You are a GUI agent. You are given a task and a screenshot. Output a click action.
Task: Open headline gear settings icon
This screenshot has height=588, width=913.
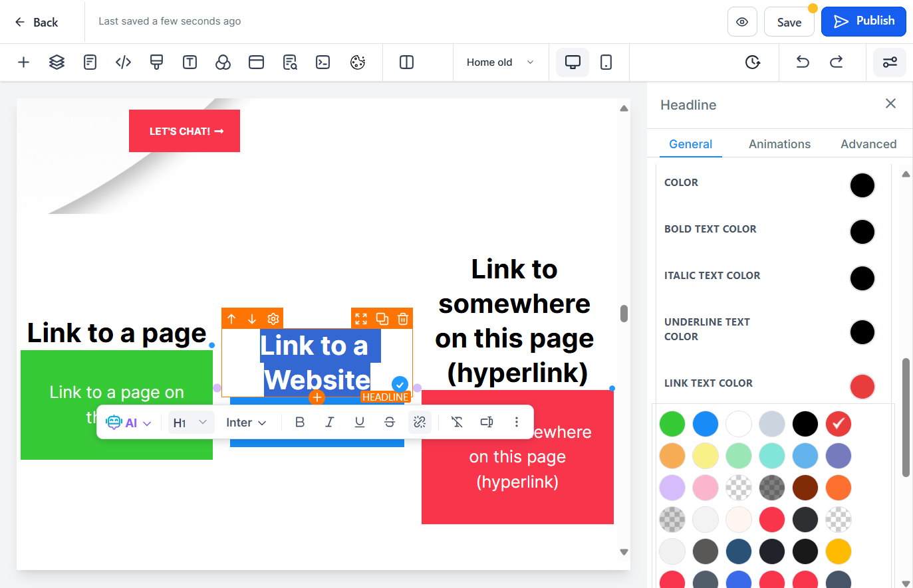pos(273,319)
